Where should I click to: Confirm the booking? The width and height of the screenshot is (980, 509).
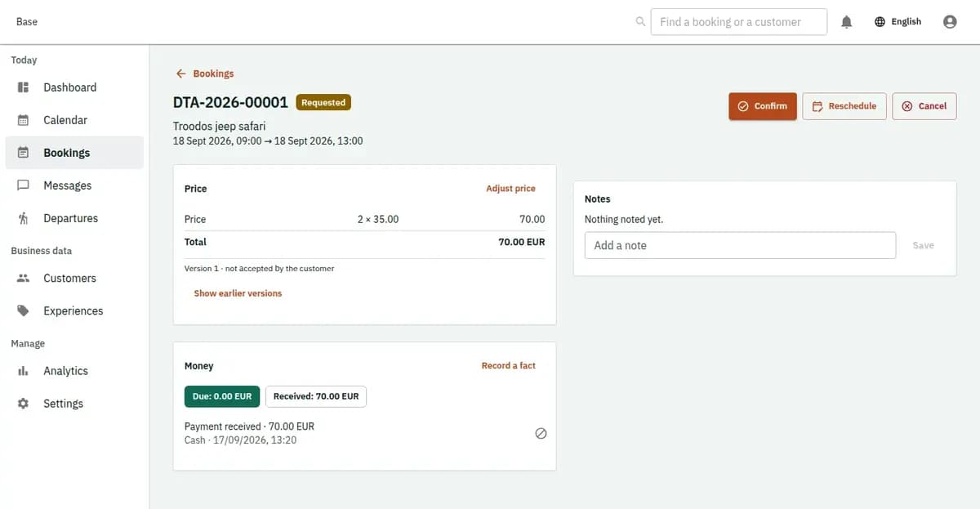763,106
